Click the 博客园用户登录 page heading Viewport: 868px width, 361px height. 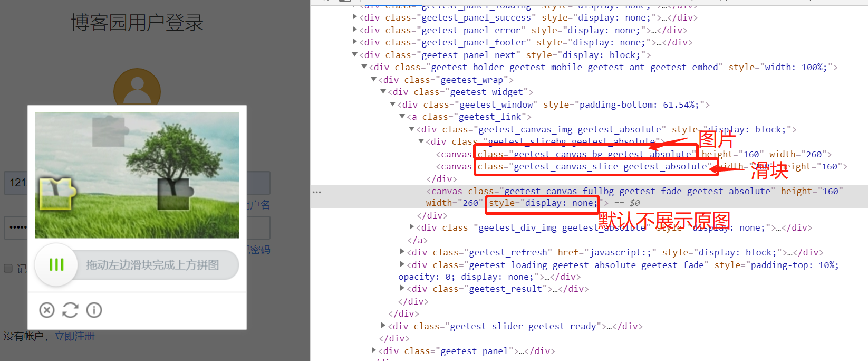137,23
